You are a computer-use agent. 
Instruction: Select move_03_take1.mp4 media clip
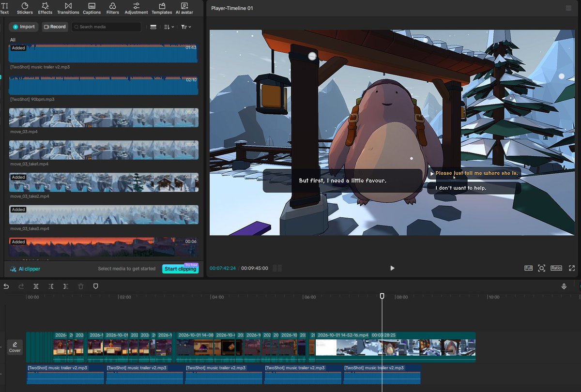pos(104,150)
